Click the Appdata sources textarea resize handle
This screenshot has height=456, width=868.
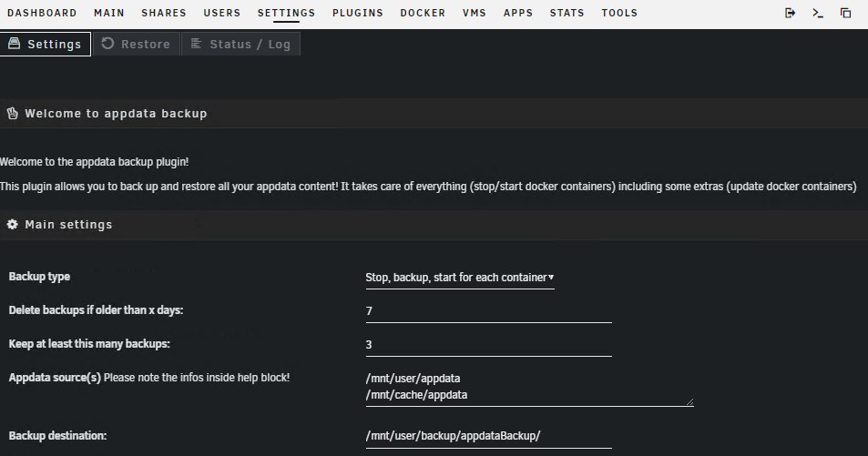tap(689, 401)
